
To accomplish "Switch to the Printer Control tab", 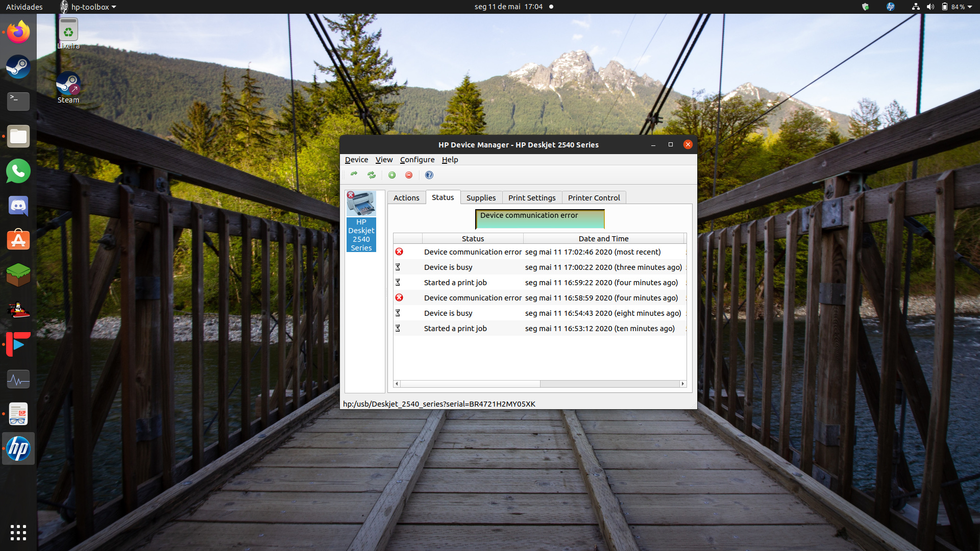I will pos(594,197).
